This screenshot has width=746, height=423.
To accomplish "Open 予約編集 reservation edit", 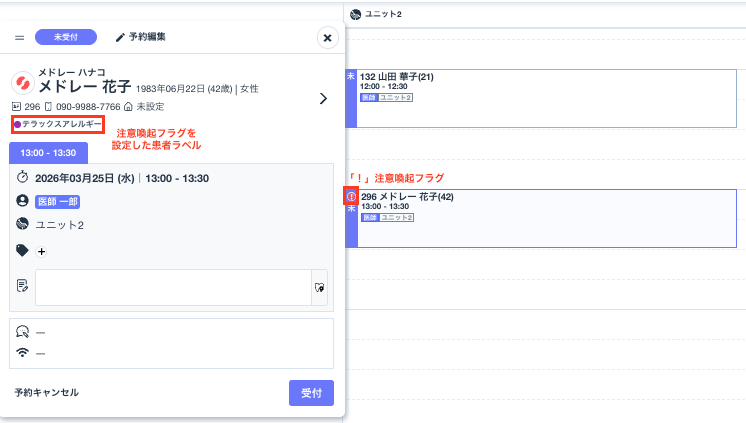I will pyautogui.click(x=140, y=37).
